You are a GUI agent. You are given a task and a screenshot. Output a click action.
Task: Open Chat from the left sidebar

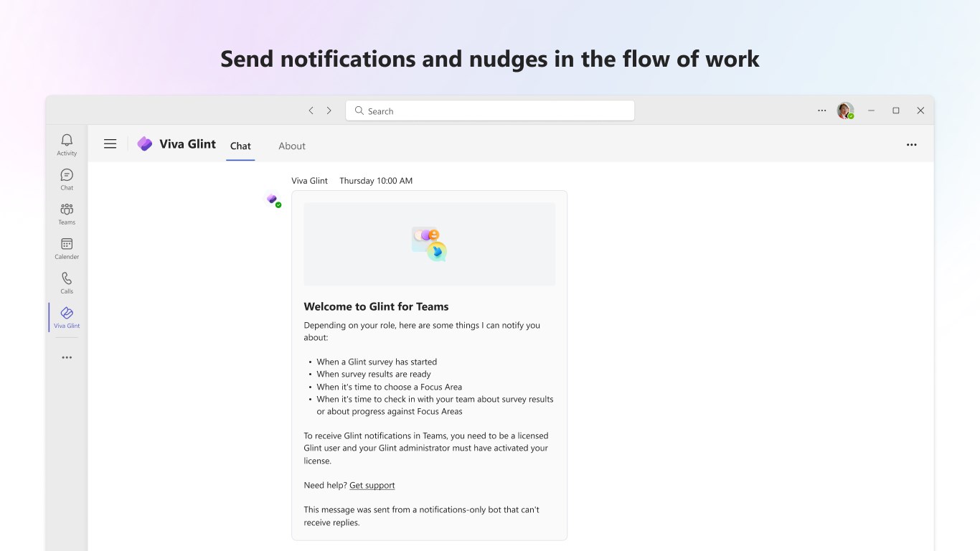click(67, 179)
